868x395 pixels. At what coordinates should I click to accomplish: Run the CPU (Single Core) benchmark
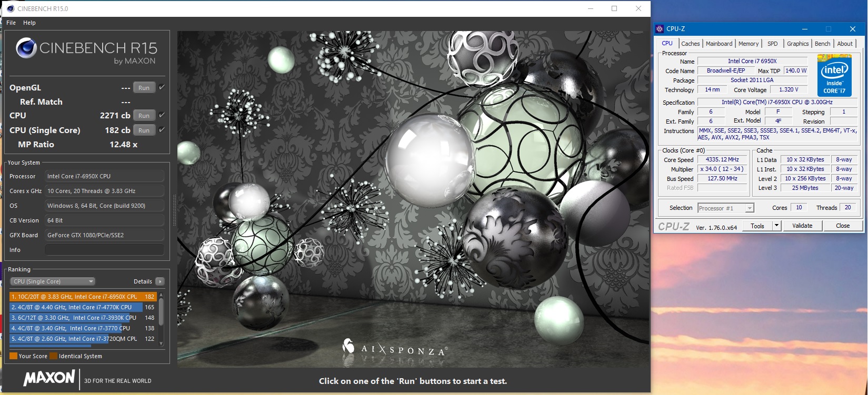(144, 130)
